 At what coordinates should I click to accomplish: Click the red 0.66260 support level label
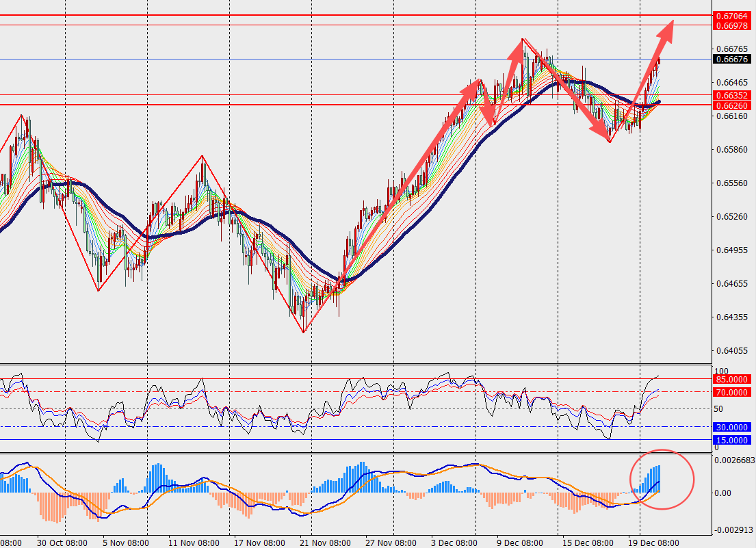click(733, 105)
